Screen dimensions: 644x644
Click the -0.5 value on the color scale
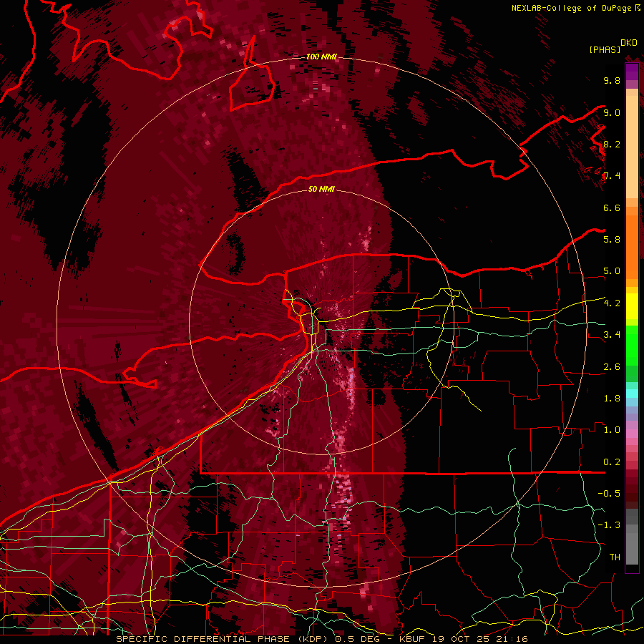609,494
